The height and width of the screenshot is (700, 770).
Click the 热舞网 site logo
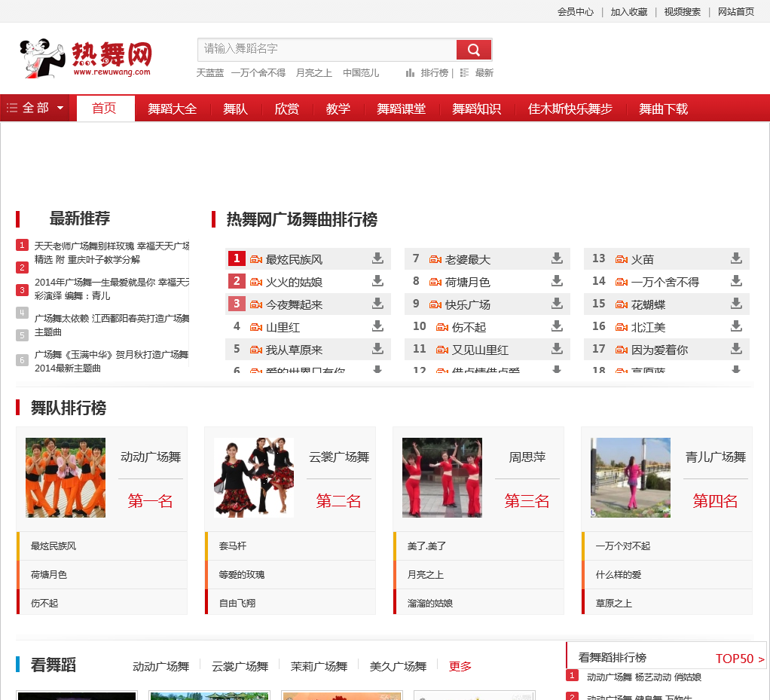(x=86, y=58)
